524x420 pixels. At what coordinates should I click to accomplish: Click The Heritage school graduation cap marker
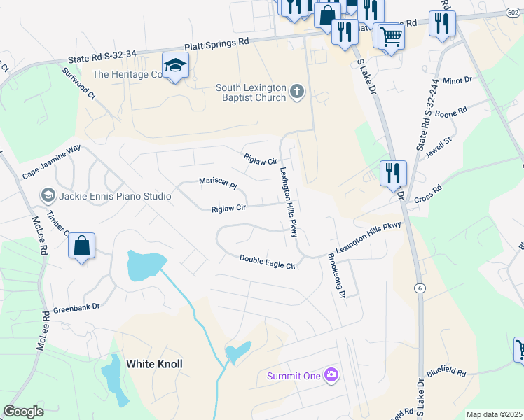pos(175,66)
